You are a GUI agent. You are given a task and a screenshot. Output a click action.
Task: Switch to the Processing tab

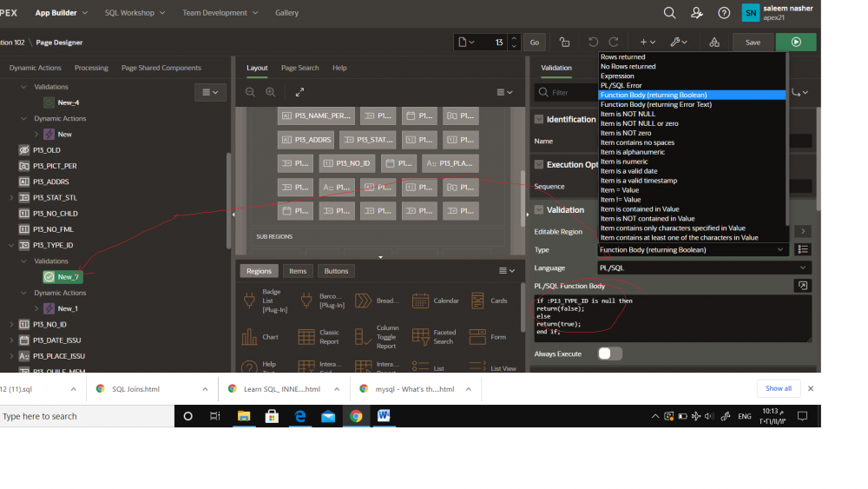(x=91, y=68)
